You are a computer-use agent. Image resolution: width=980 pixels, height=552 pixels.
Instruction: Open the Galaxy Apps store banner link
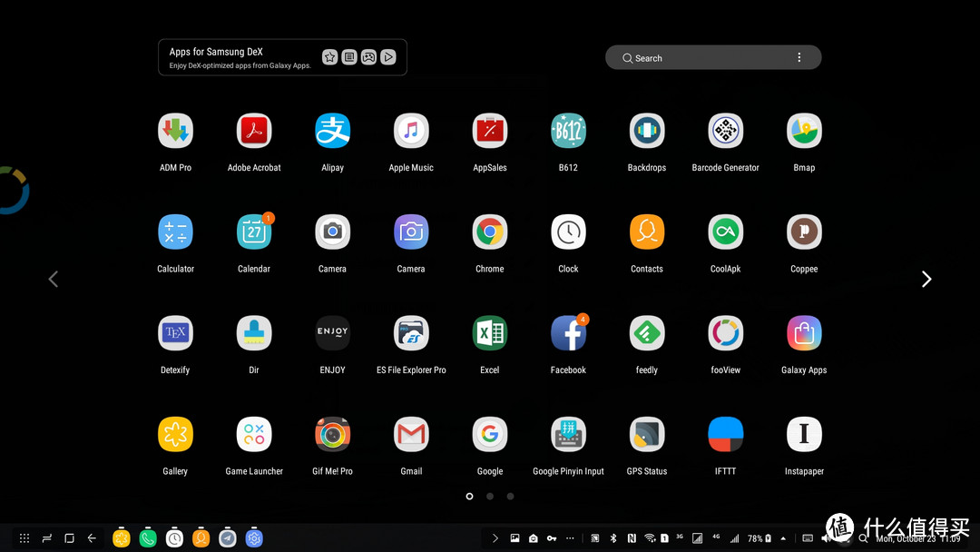pyautogui.click(x=281, y=57)
